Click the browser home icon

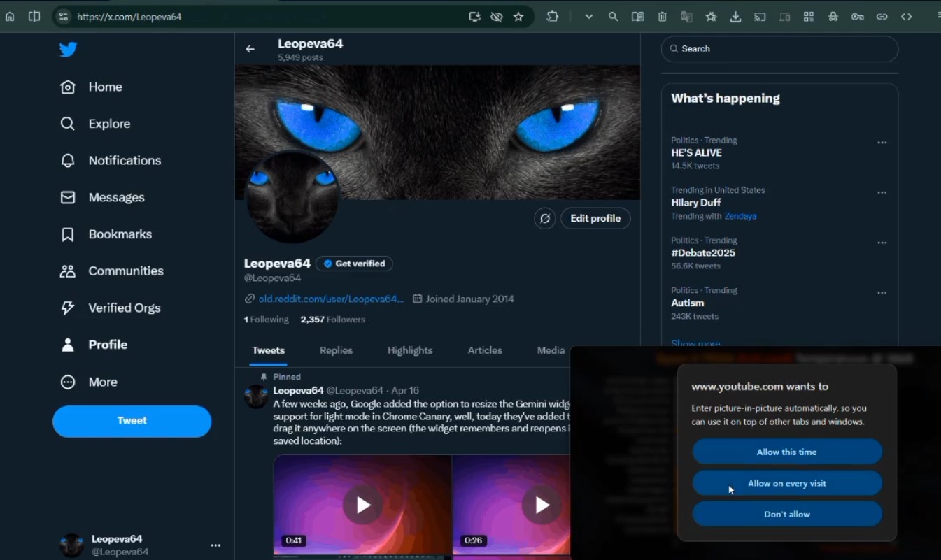[x=10, y=17]
